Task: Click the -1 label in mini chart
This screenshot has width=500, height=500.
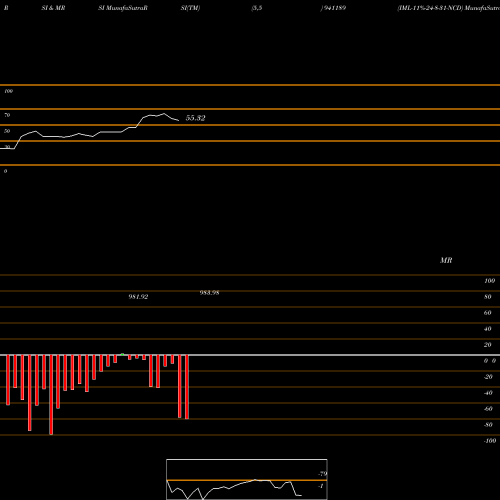Action: tap(321, 486)
